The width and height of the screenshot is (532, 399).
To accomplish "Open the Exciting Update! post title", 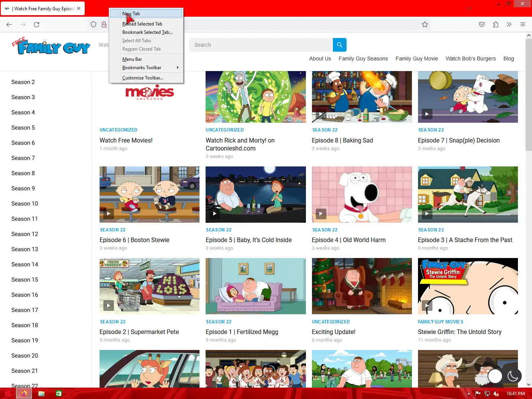I will click(x=334, y=332).
